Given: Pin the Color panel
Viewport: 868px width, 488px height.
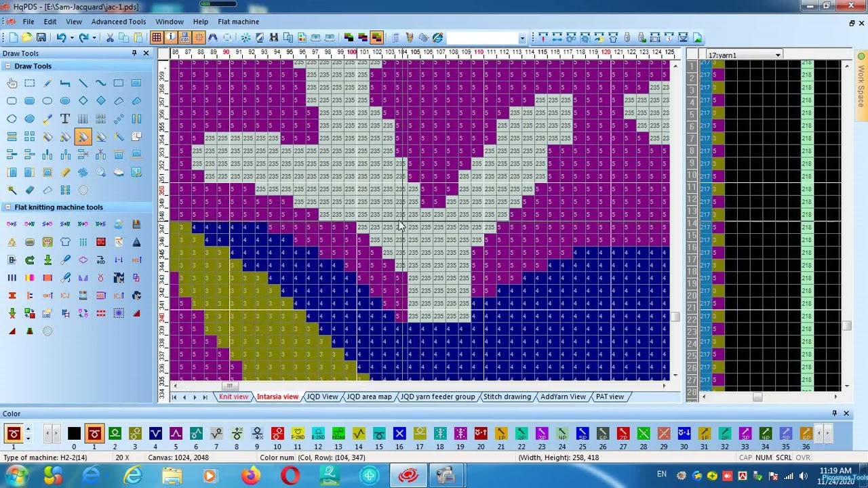Looking at the screenshot, I should [x=834, y=413].
